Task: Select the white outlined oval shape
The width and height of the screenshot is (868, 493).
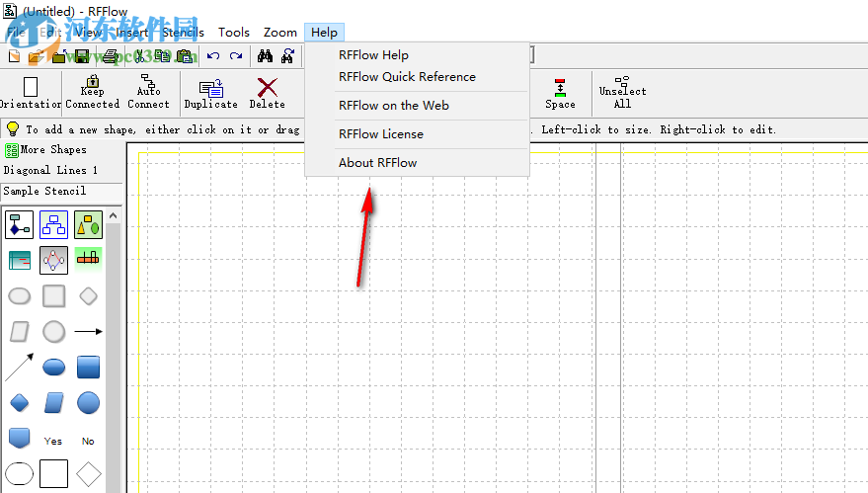Action: (x=20, y=473)
